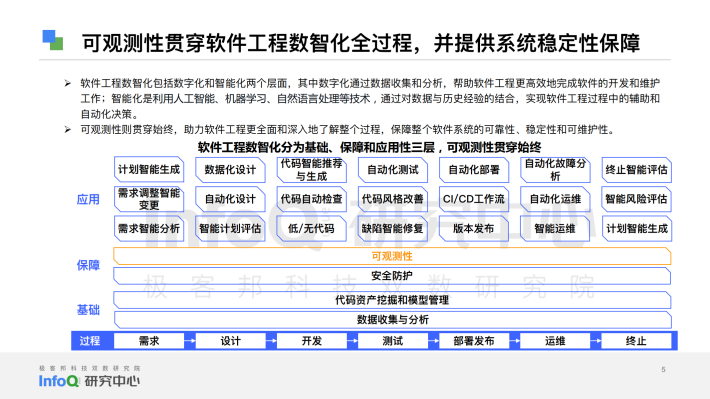Select the 缺陷智能修复 box

[x=393, y=228]
